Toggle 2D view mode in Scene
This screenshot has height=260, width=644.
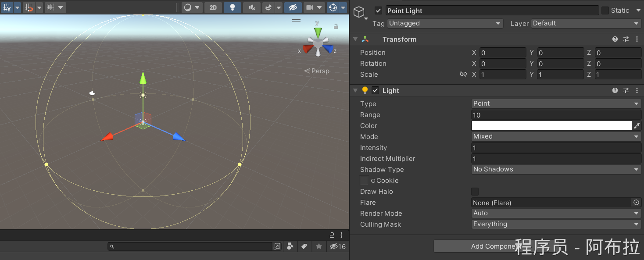(x=213, y=7)
